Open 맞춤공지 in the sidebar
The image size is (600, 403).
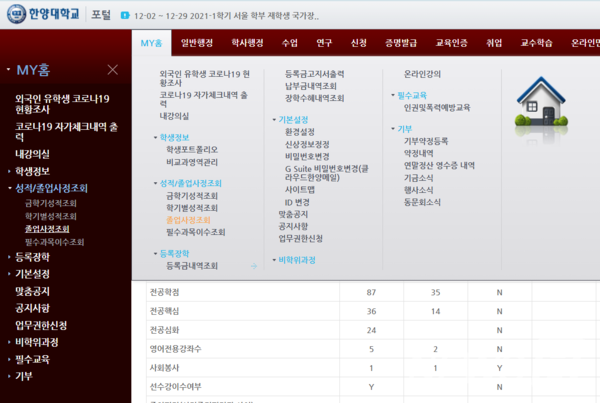pos(32,291)
